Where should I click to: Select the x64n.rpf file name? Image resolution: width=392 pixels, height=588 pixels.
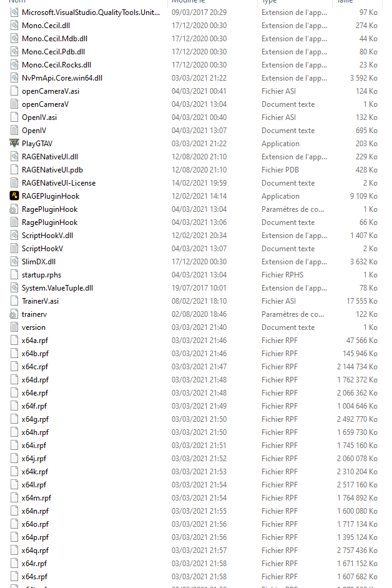[35, 511]
